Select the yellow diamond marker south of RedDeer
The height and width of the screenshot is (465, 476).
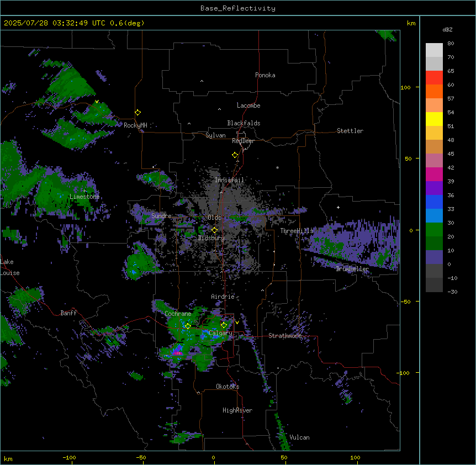235,155
